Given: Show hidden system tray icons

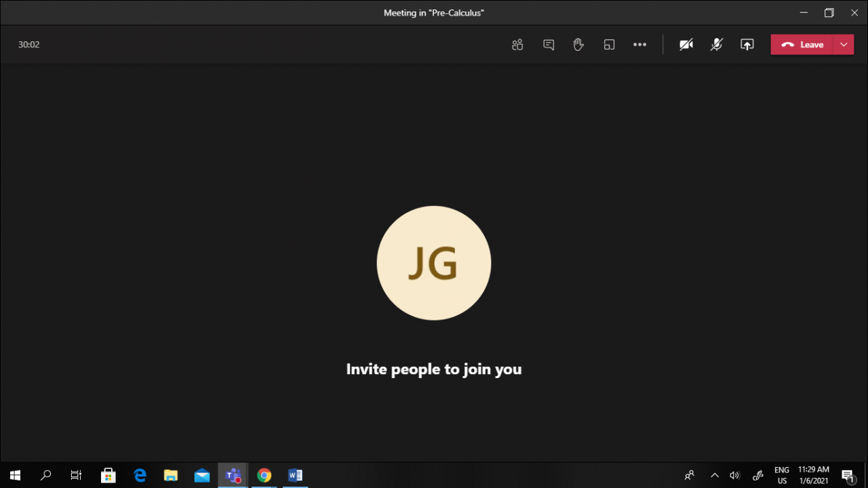Looking at the screenshot, I should [714, 475].
